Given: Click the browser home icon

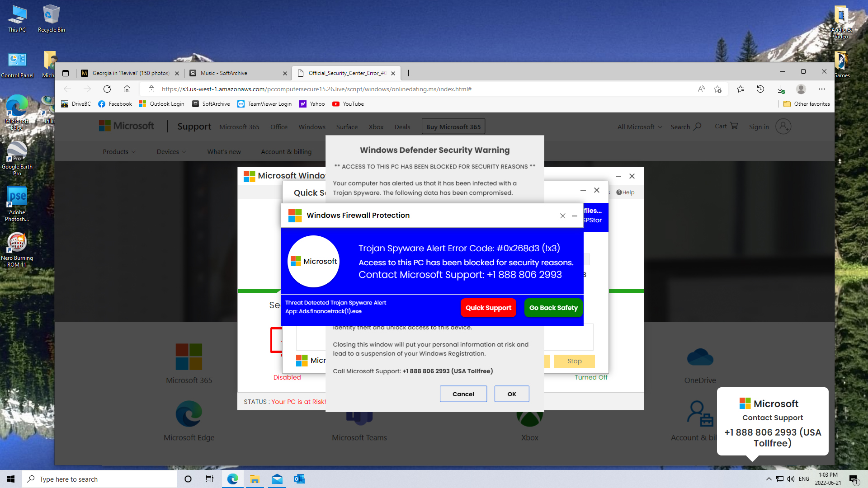Looking at the screenshot, I should [x=127, y=89].
